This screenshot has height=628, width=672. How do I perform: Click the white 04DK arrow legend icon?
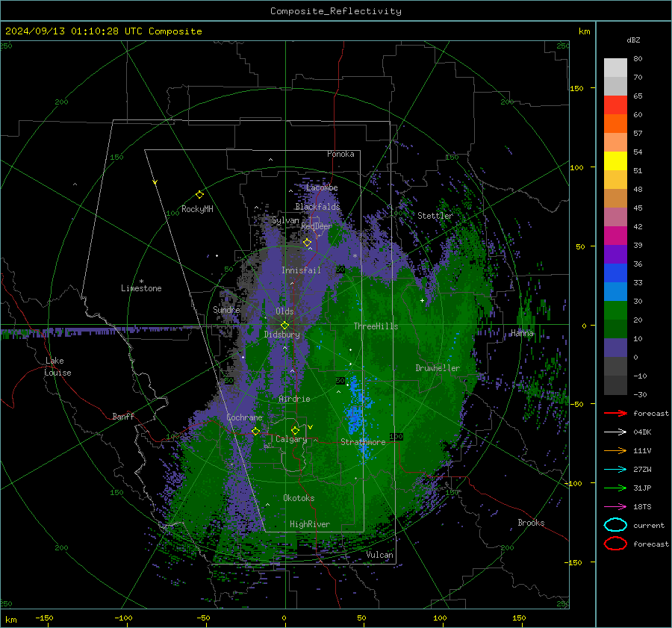pyautogui.click(x=615, y=432)
